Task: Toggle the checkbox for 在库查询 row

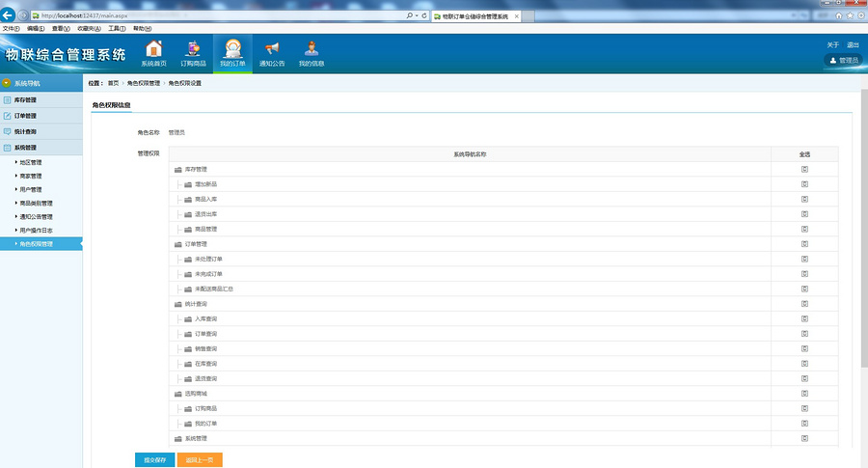Action: (x=805, y=364)
